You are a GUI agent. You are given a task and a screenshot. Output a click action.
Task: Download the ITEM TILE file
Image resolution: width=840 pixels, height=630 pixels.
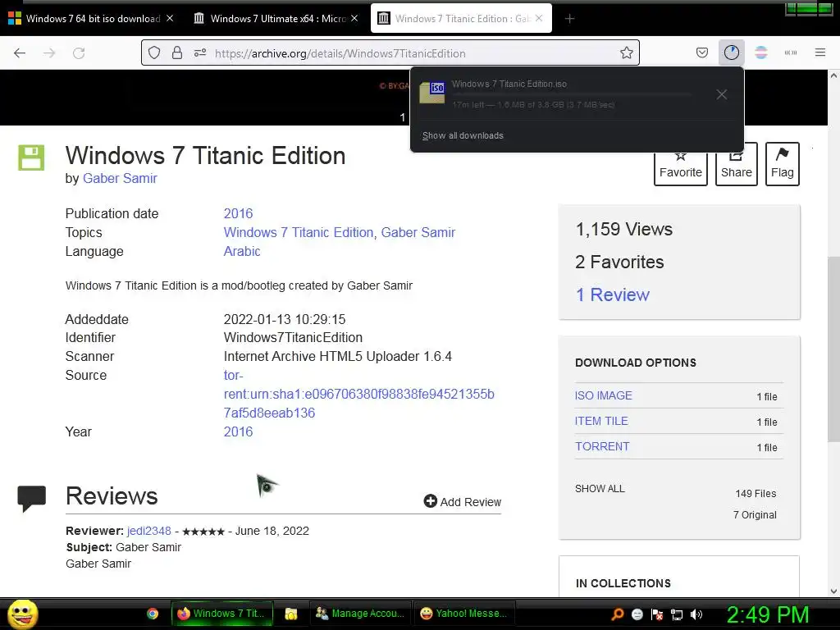pyautogui.click(x=601, y=421)
